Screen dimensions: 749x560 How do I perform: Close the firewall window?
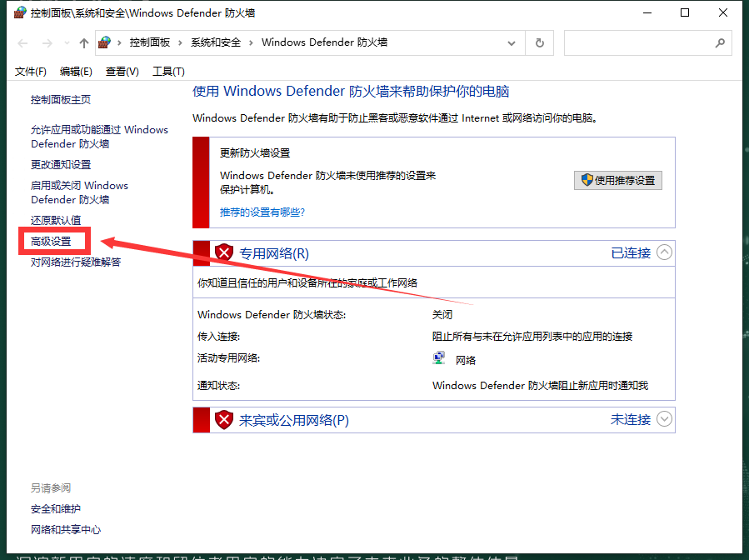(723, 12)
